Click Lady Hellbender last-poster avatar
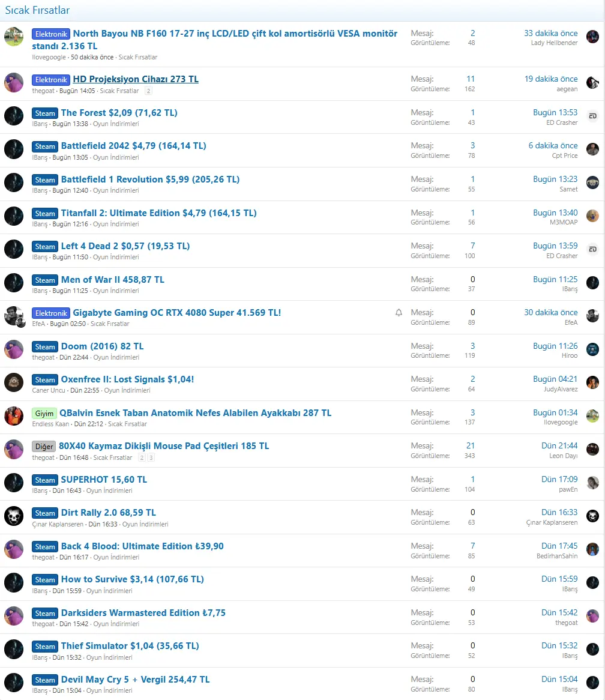 click(592, 37)
